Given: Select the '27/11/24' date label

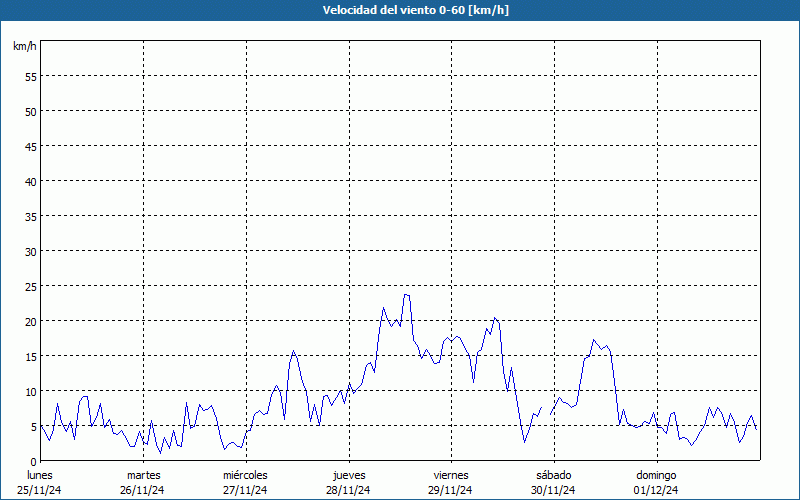Looking at the screenshot, I should 245,490.
